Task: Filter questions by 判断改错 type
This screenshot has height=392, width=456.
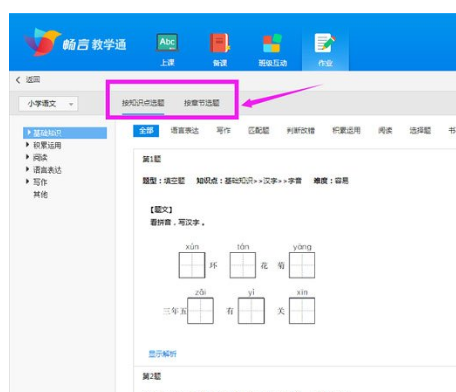Action: click(301, 131)
